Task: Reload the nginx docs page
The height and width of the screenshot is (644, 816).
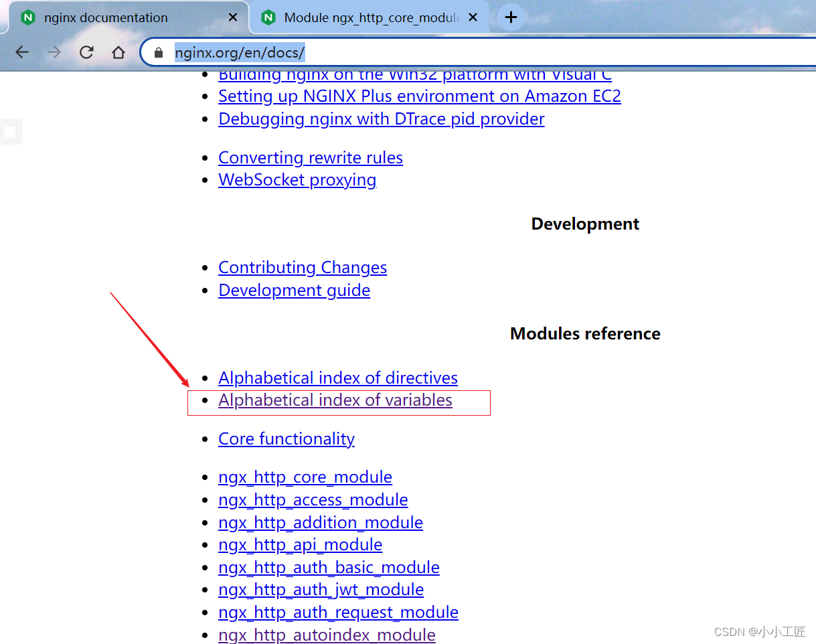Action: 86,52
